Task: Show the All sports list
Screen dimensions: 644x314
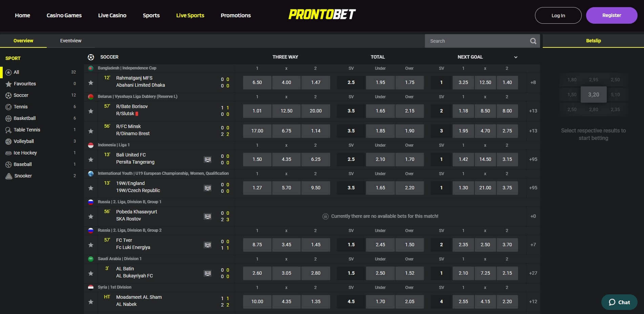Action: tap(16, 72)
